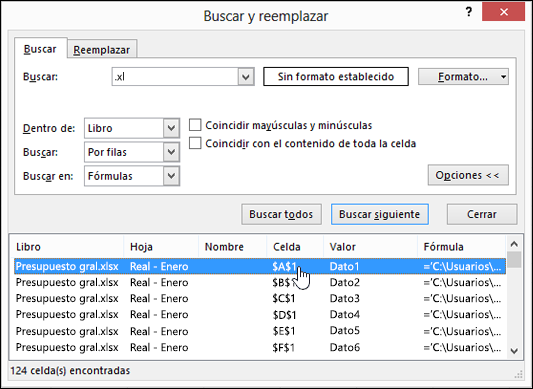Image resolution: width=533 pixels, height=389 pixels.
Task: Sort results by Fórmula column header
Action: pyautogui.click(x=462, y=247)
